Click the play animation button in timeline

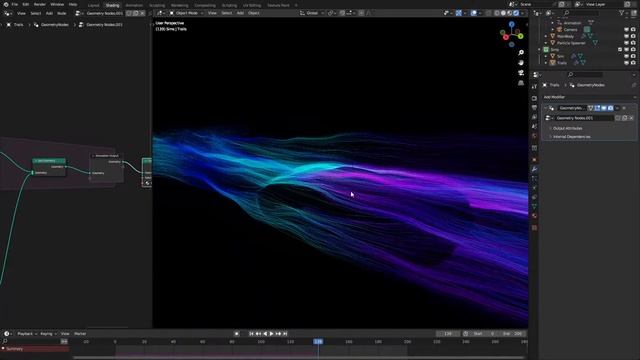pyautogui.click(x=271, y=334)
